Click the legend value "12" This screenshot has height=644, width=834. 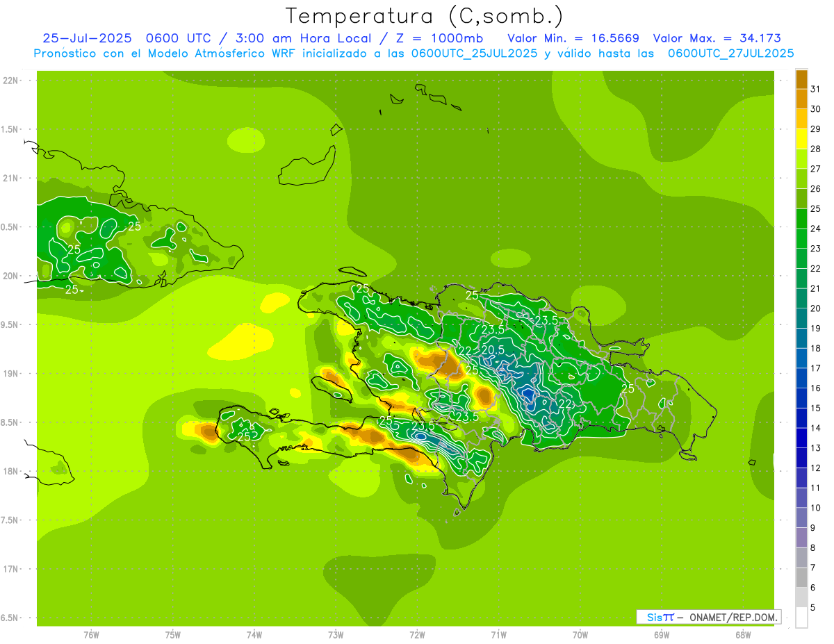tap(816, 468)
